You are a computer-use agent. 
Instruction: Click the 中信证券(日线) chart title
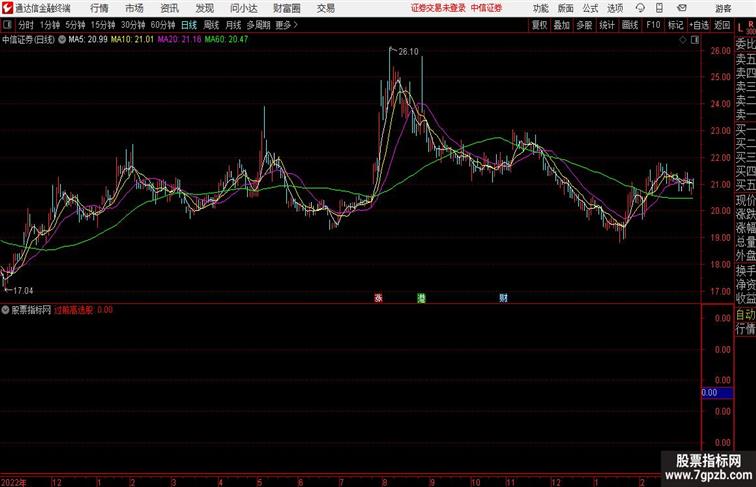click(28, 40)
